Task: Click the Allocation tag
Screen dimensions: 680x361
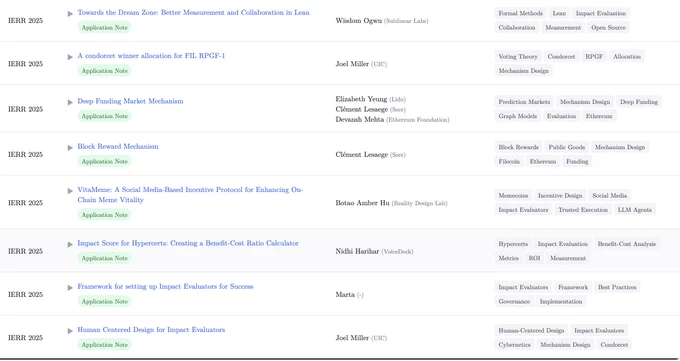Action: click(627, 56)
